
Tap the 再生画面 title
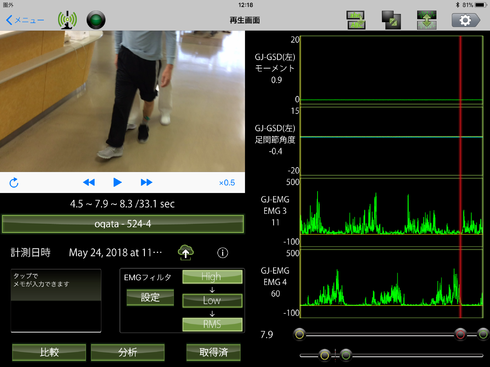point(245,20)
